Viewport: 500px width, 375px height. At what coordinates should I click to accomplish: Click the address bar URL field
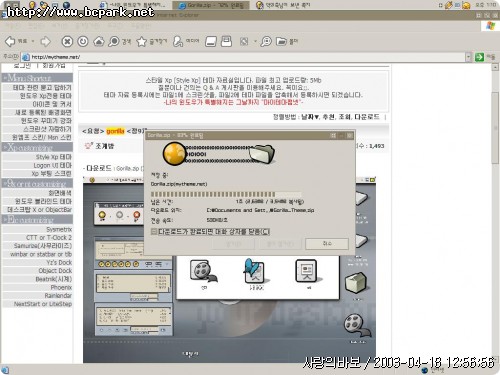click(243, 57)
